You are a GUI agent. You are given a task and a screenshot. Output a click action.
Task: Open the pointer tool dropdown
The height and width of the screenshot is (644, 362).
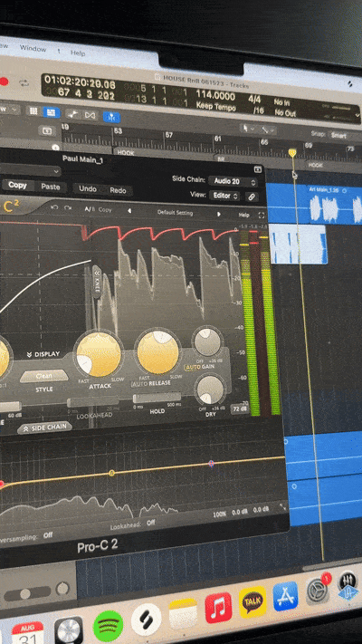248,129
